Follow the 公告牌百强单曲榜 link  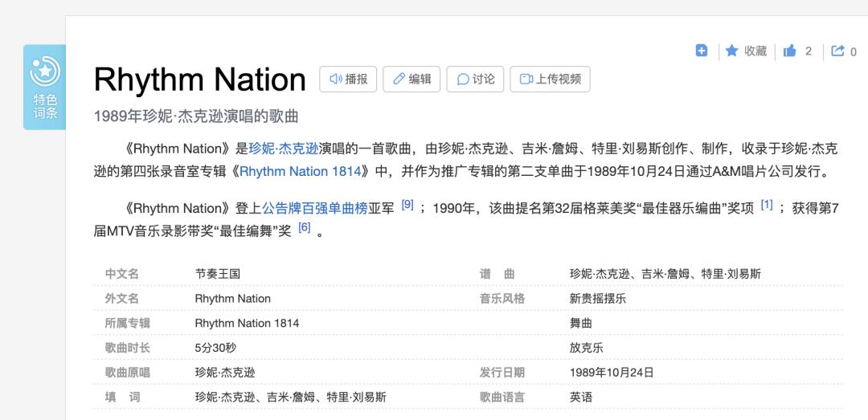[315, 208]
